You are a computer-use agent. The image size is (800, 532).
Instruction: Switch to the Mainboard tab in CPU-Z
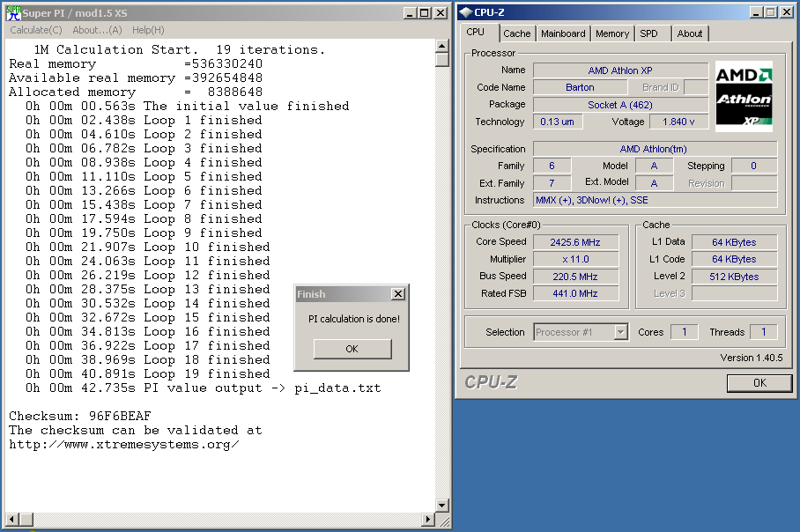tap(563, 33)
